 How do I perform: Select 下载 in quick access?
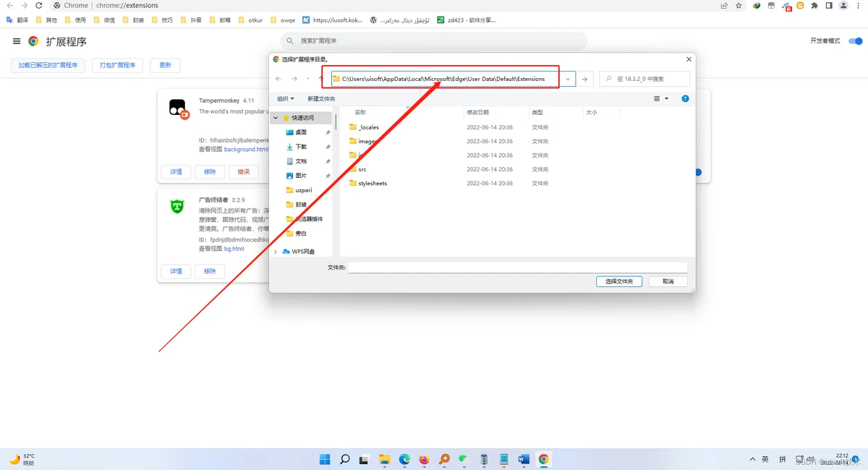(x=302, y=147)
